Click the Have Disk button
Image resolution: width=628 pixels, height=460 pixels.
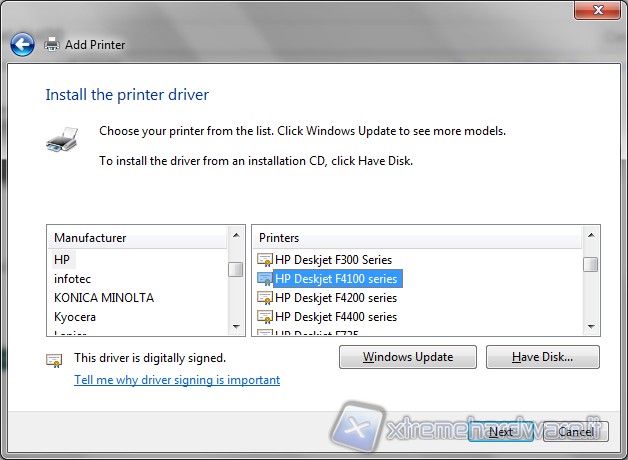coord(542,357)
